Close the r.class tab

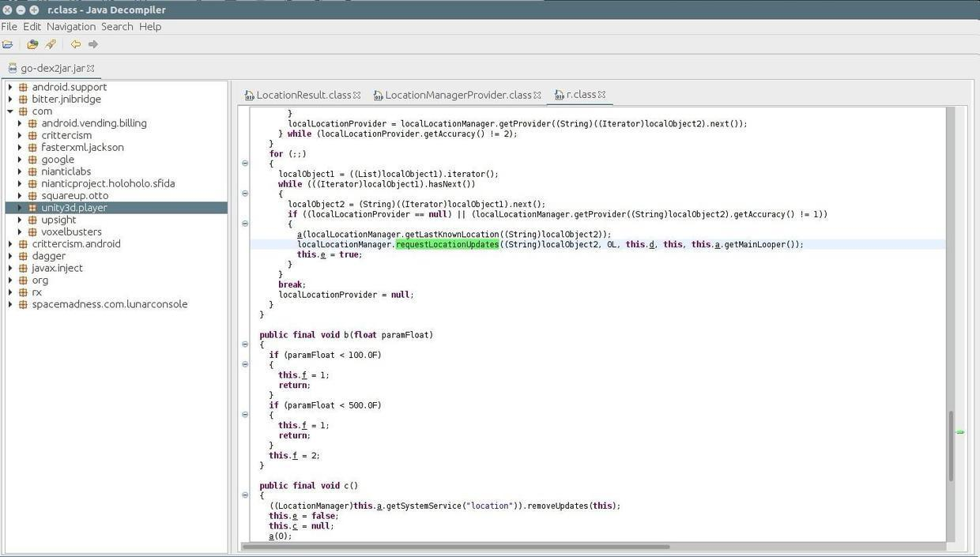[601, 95]
